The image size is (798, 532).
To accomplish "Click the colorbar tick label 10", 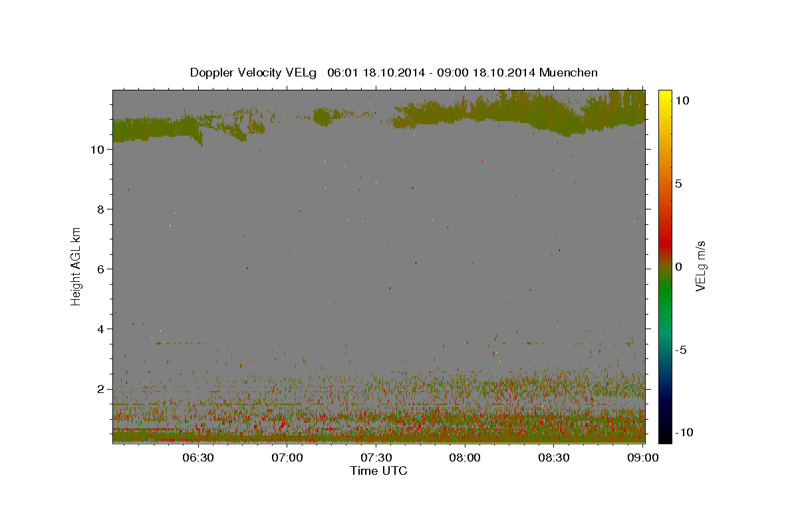I will 682,100.
